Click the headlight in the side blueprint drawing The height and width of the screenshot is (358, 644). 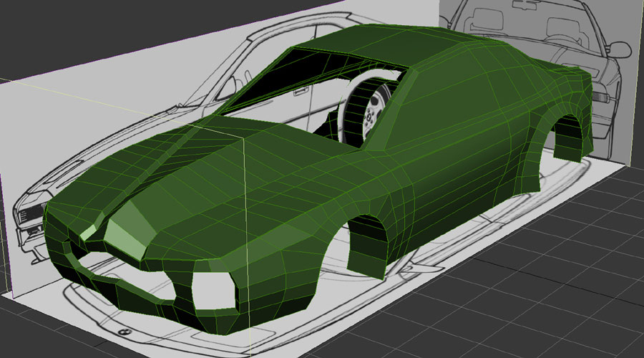point(29,213)
